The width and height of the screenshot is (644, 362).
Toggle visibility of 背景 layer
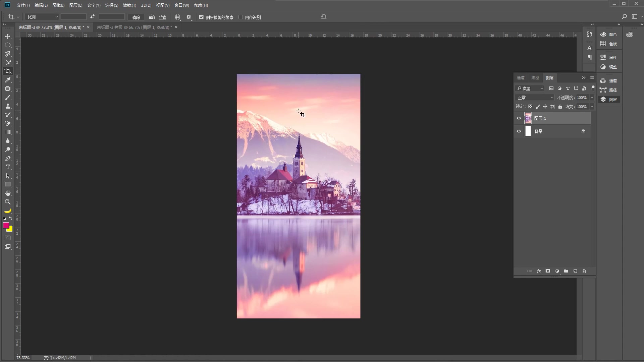click(x=519, y=131)
